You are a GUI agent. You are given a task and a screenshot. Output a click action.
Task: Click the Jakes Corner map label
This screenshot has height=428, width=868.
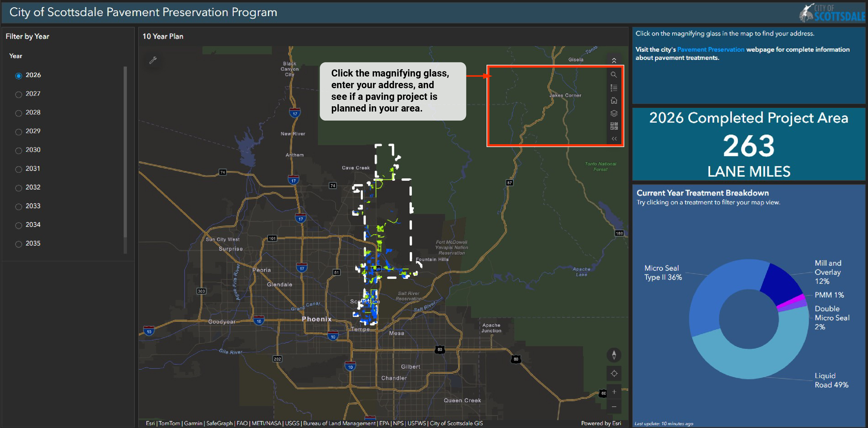tap(565, 95)
